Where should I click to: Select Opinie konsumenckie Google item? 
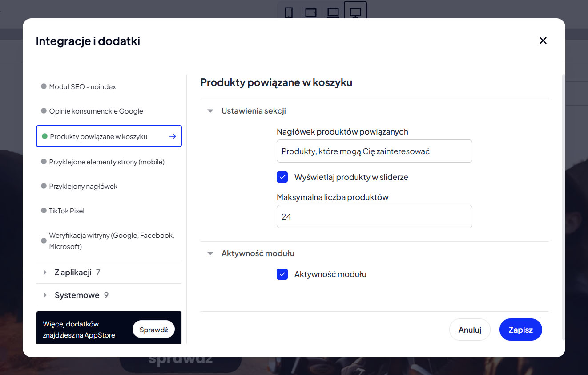click(96, 111)
